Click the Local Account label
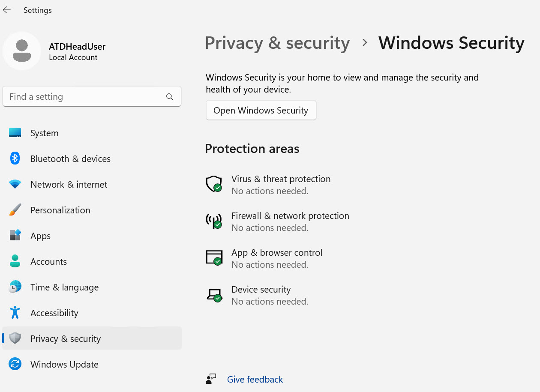 click(x=73, y=57)
